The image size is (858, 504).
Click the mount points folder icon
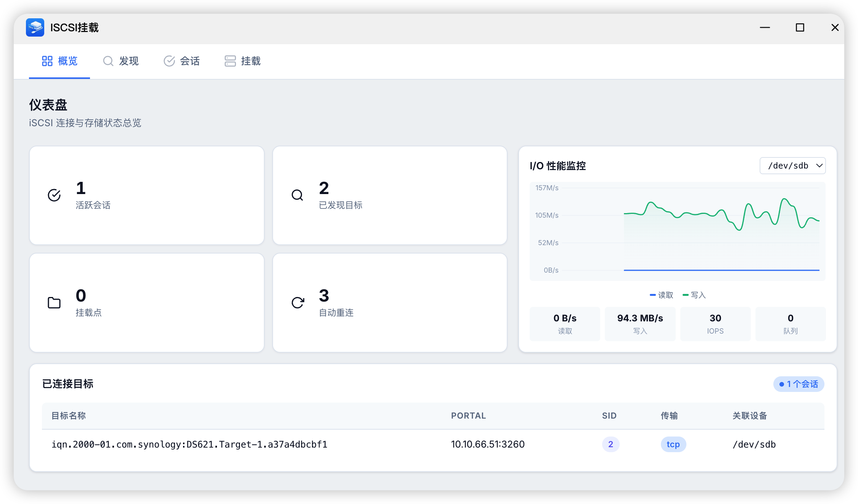pyautogui.click(x=54, y=303)
